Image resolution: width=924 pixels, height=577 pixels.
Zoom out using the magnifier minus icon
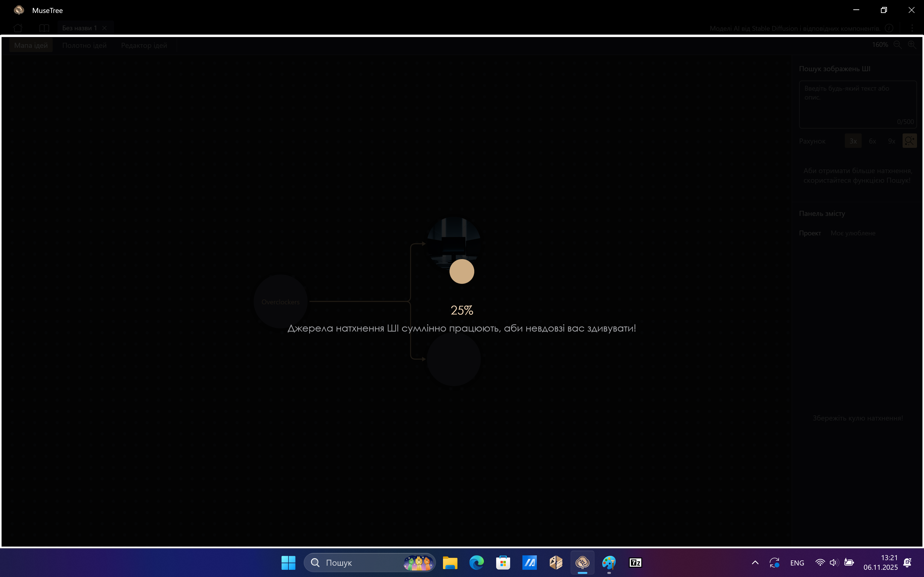click(x=897, y=45)
